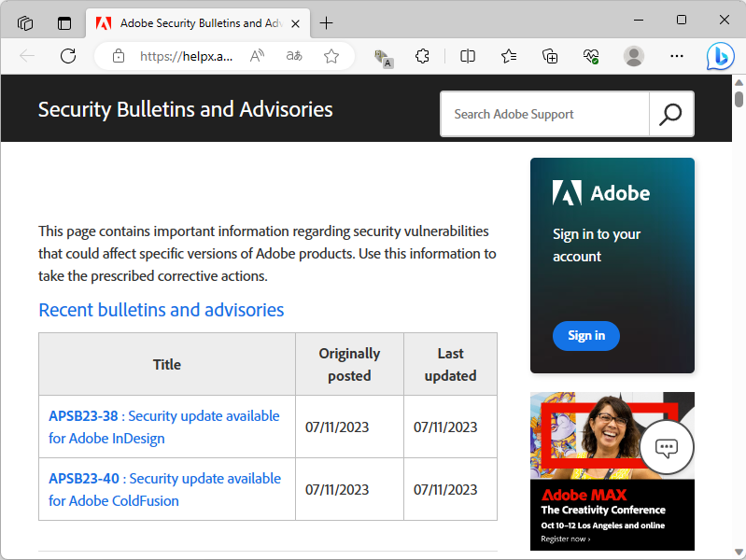The width and height of the screenshot is (746, 560).
Task: Click the user profile avatar icon
Action: tap(634, 56)
